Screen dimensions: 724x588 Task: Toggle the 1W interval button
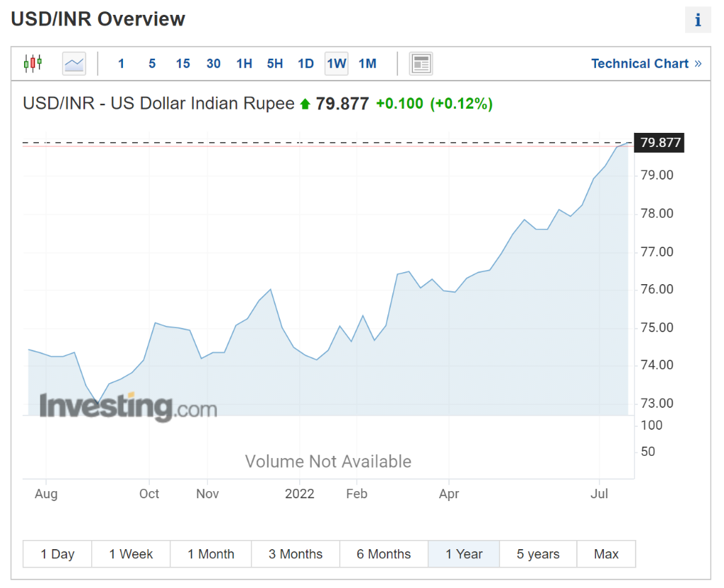click(337, 64)
